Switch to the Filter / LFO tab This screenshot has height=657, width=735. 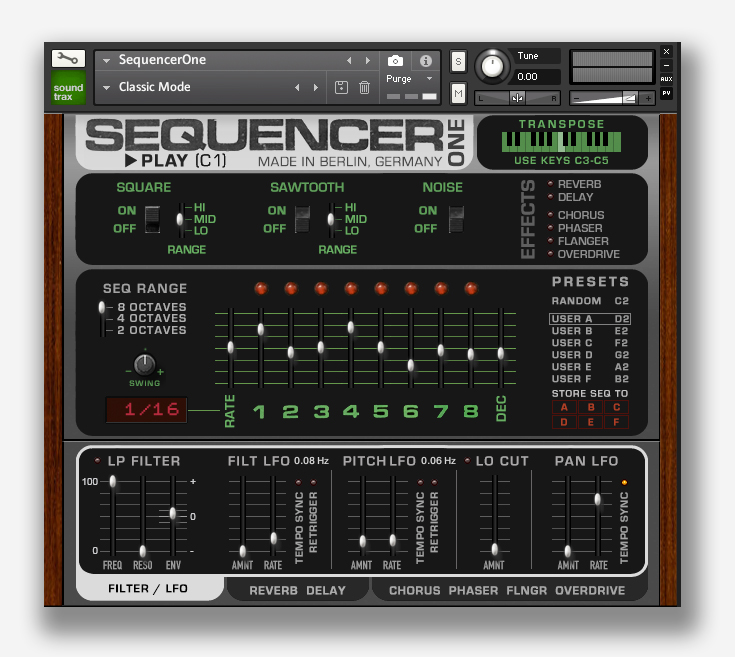point(148,589)
